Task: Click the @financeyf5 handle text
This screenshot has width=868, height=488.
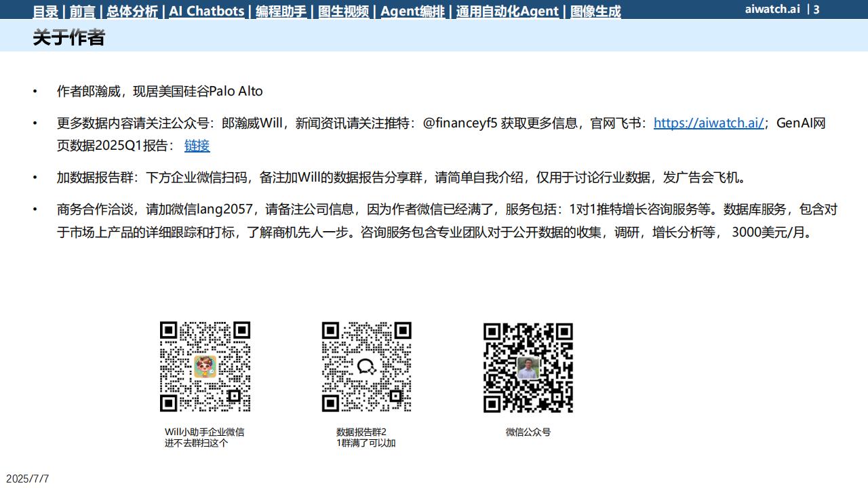Action: (x=460, y=123)
